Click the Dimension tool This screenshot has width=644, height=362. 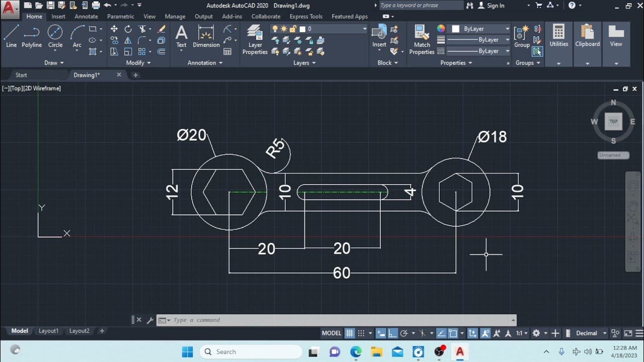206,36
